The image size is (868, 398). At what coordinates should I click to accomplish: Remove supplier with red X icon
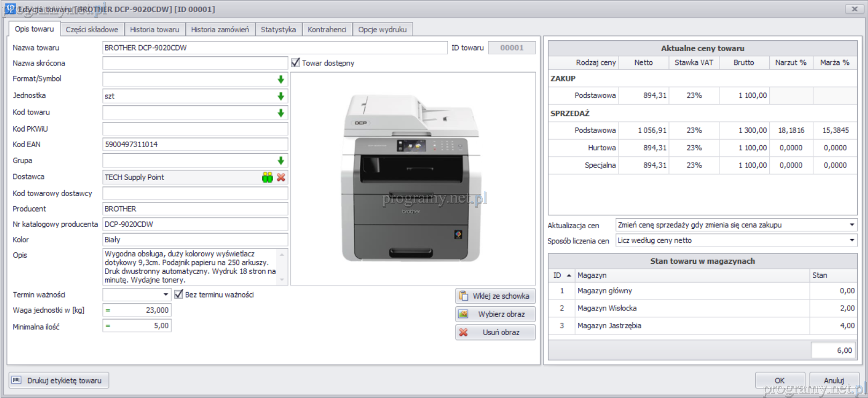(281, 177)
